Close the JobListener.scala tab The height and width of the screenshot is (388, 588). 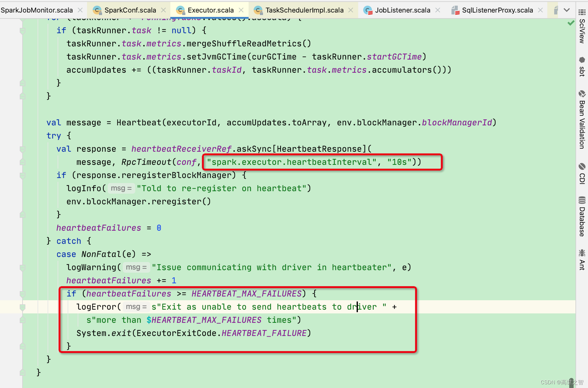tap(438, 10)
